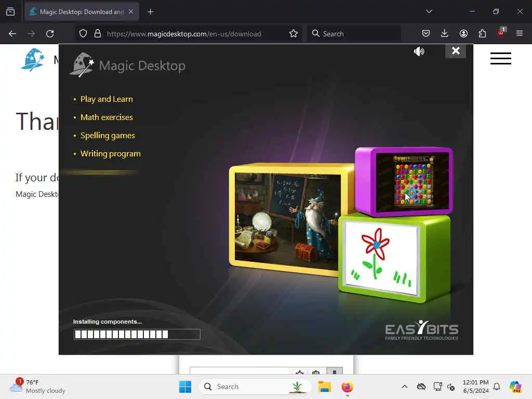
Task: Click the Play and Learn feature text
Action: coord(107,99)
